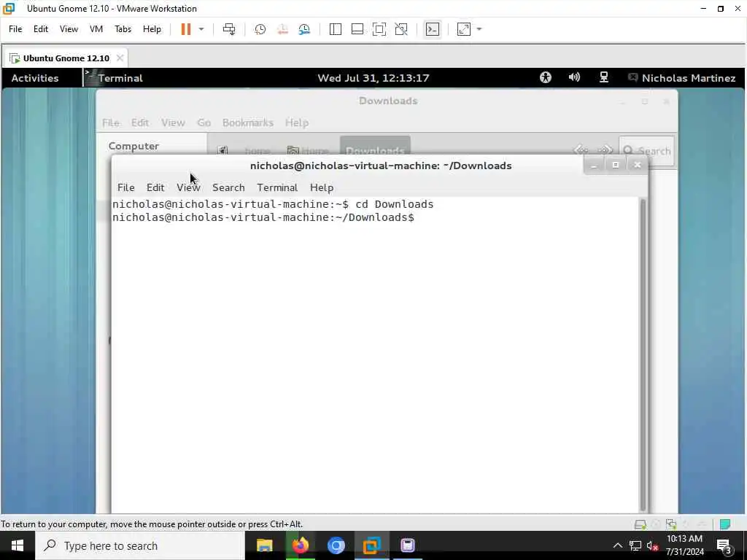
Task: Open Bookmarks menu in Downloads window
Action: [248, 122]
